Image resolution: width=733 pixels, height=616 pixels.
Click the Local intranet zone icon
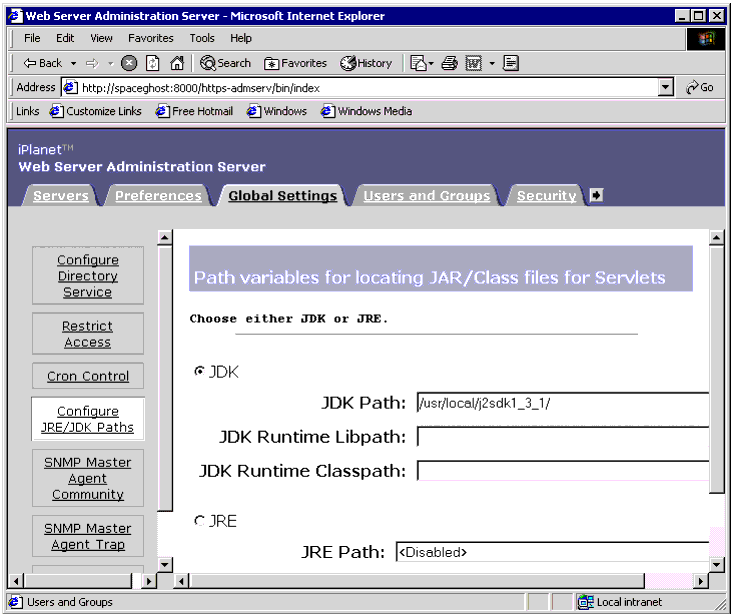(x=585, y=602)
